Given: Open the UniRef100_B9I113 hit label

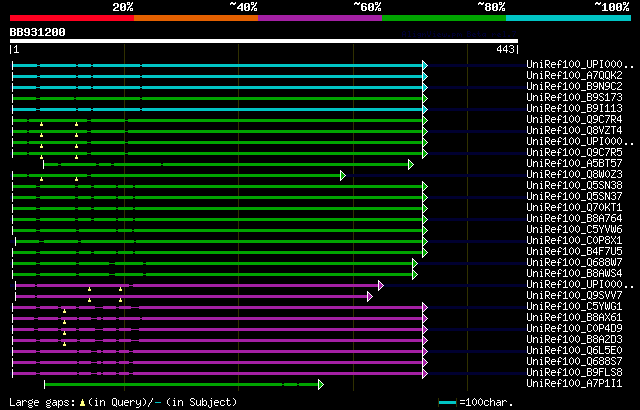Looking at the screenshot, I should click(x=574, y=109).
